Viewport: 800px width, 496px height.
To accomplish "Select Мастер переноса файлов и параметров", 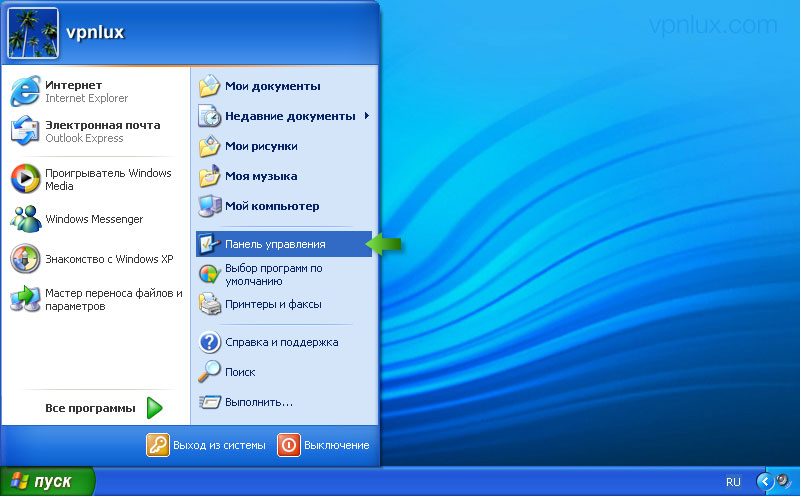I will click(x=114, y=300).
